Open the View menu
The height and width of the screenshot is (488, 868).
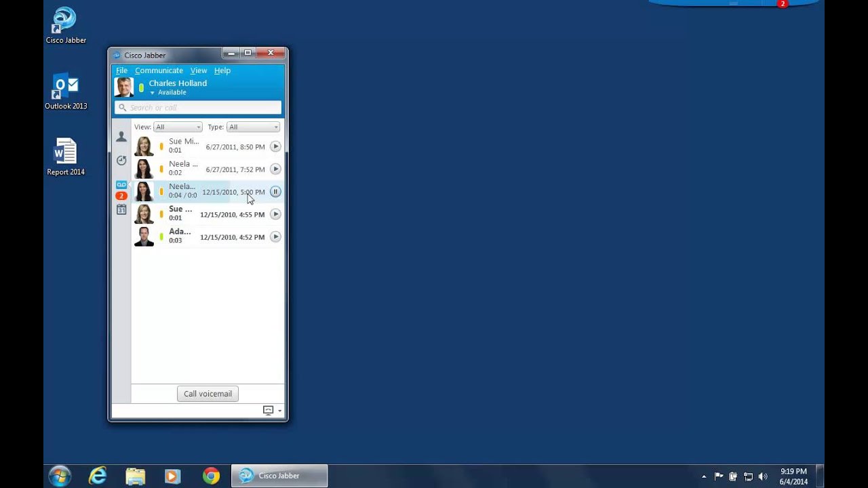pyautogui.click(x=199, y=70)
